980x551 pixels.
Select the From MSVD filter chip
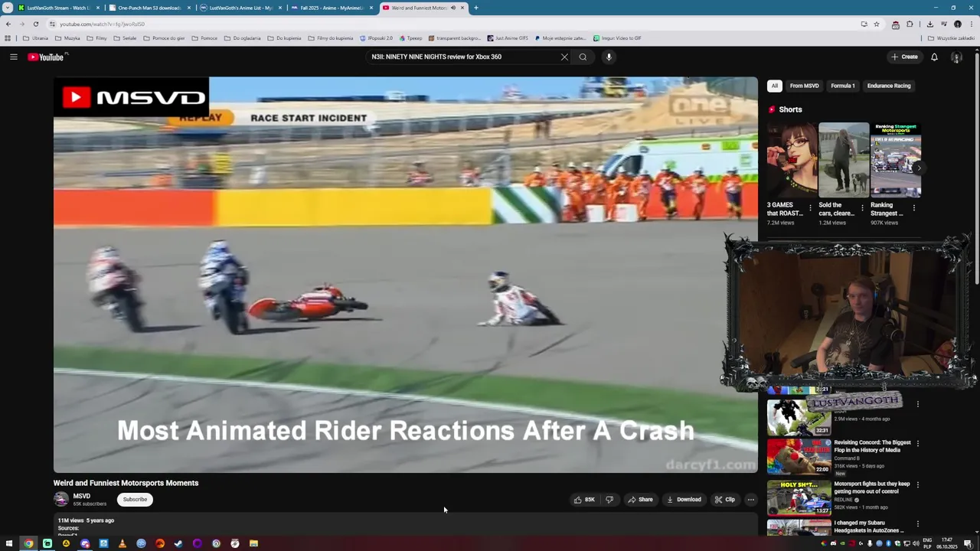pos(804,86)
